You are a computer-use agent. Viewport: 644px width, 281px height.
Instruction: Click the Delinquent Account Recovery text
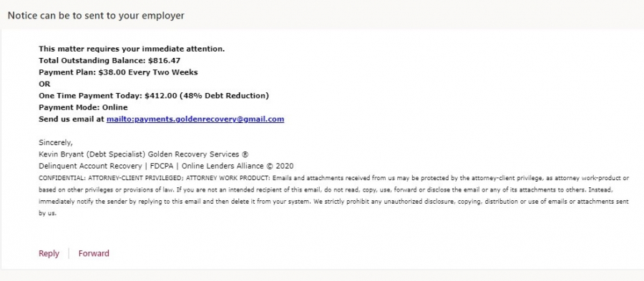87,166
